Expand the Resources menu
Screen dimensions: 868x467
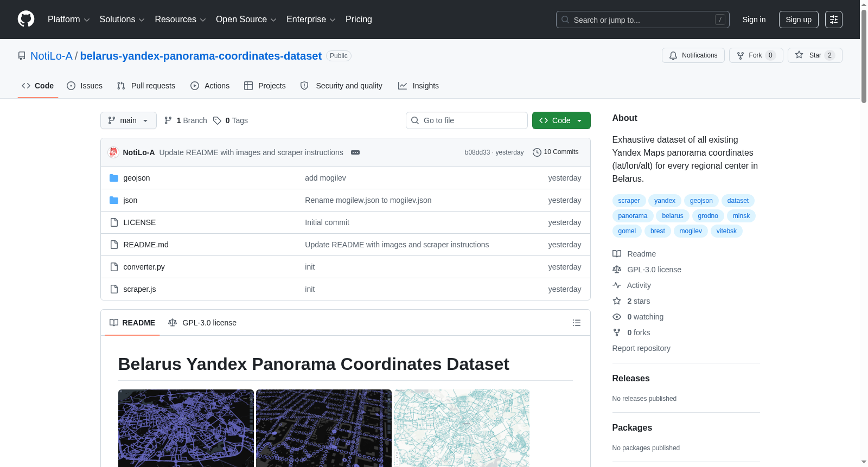180,20
